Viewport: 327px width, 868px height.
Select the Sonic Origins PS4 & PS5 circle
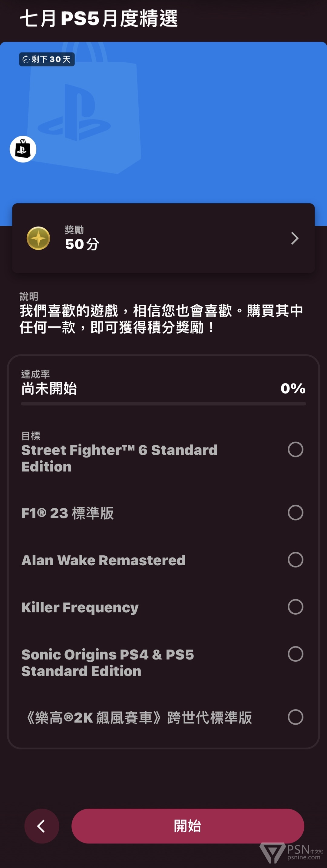295,654
